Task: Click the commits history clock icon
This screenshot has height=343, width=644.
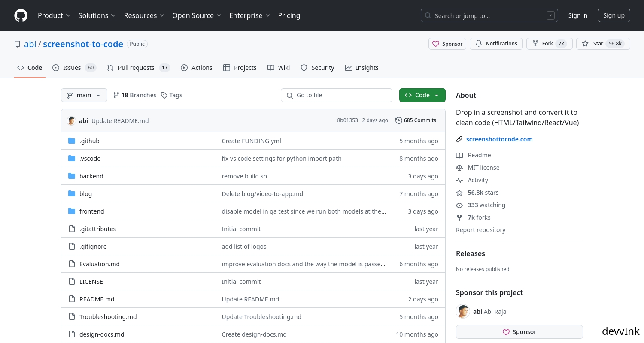Action: tap(399, 120)
